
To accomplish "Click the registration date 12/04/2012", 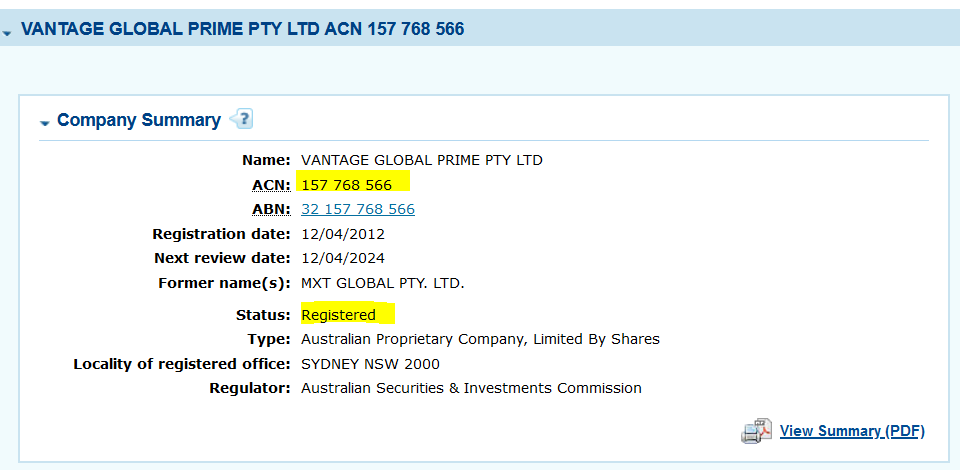I will tap(343, 234).
